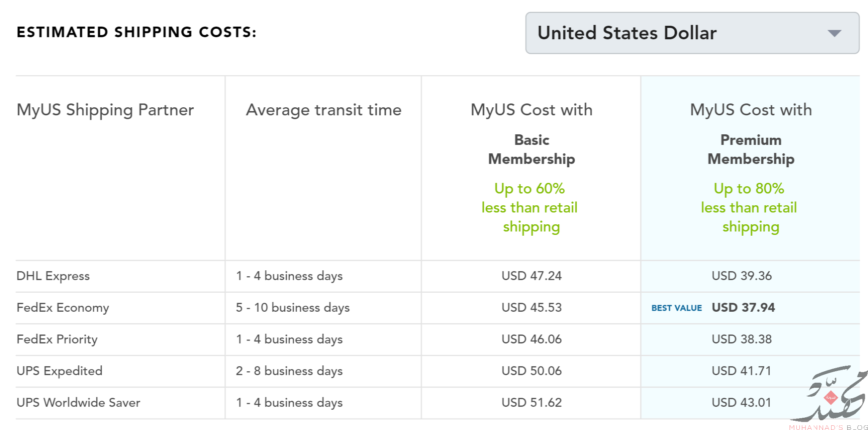
Task: Click the currency dropdown arrow
Action: 834,33
